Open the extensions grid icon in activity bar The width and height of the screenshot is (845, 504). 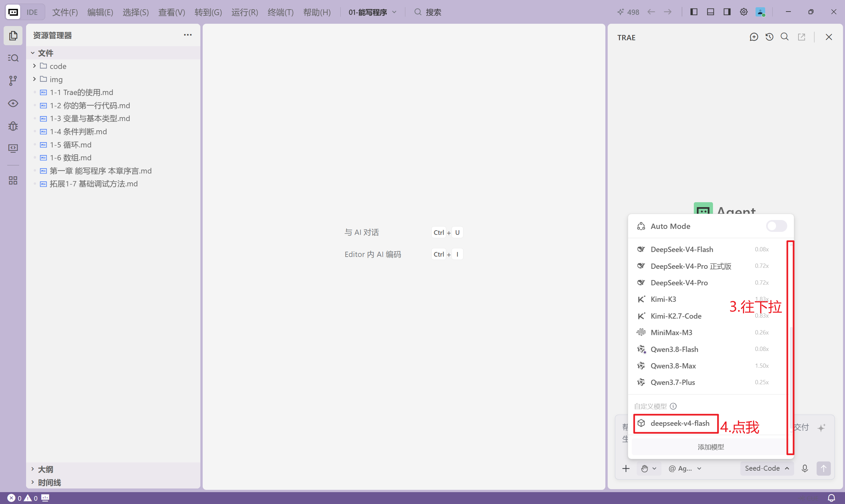[13, 180]
